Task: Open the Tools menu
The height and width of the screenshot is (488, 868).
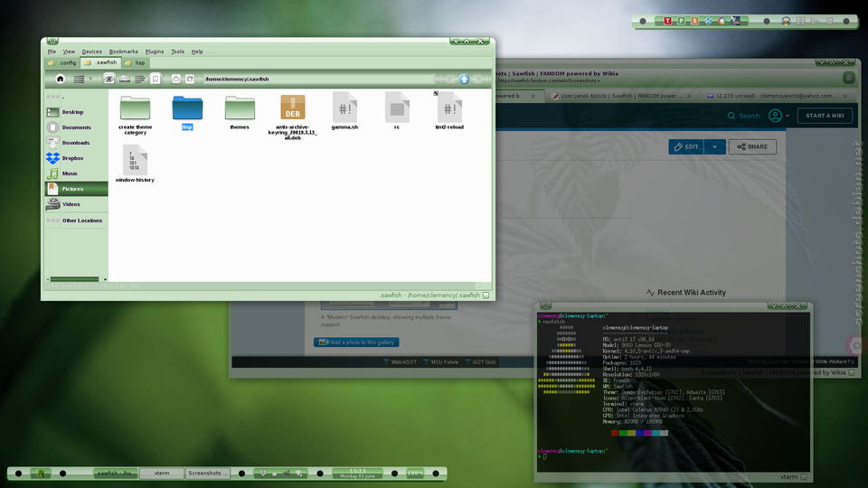Action: [x=178, y=52]
